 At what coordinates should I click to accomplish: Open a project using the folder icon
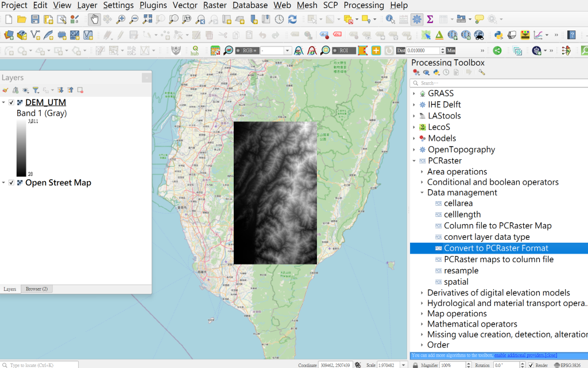[22, 19]
